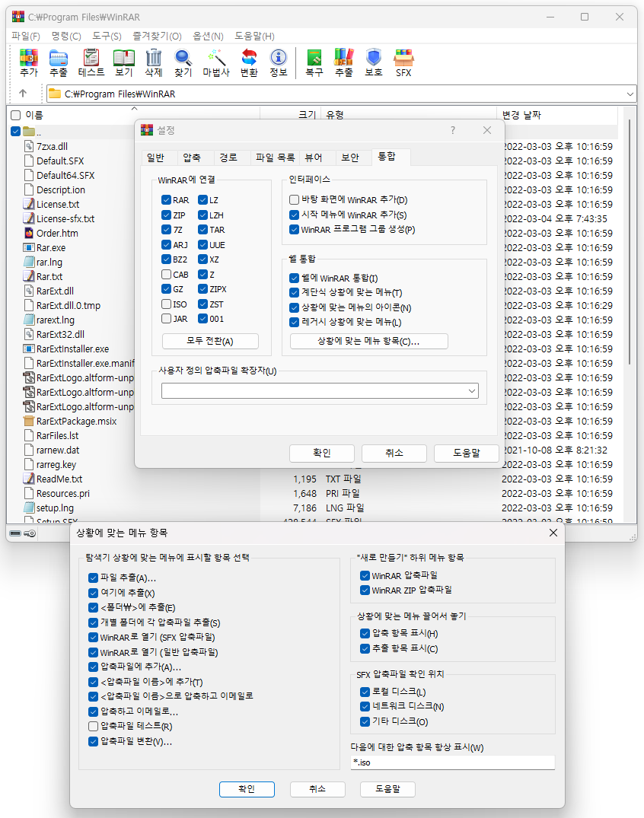Click the 보기 (View) toolbar icon
Screen dimensions: 644x818
123,62
